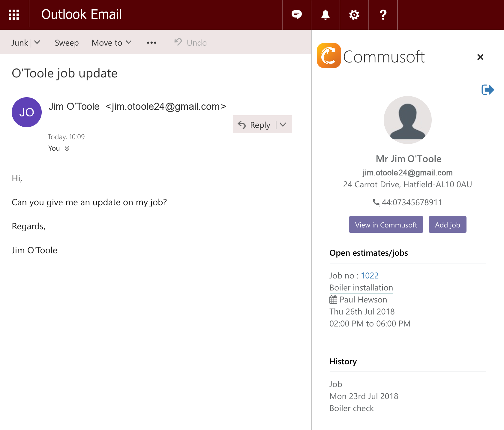Click View in Commusoft button
Viewport: 504px width, 430px height.
click(386, 225)
